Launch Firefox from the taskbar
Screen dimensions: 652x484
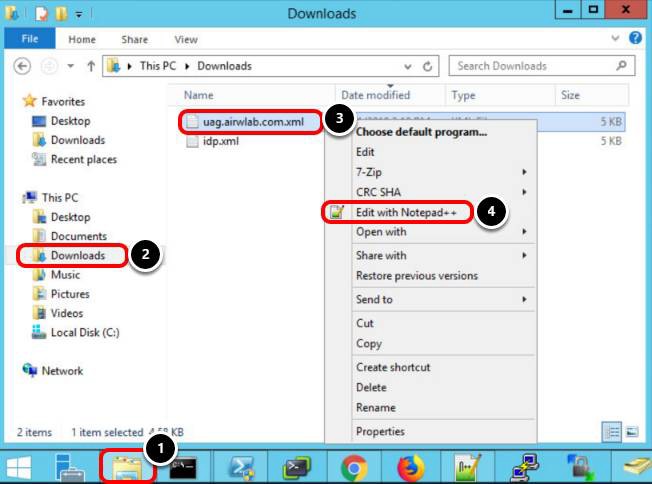point(411,468)
